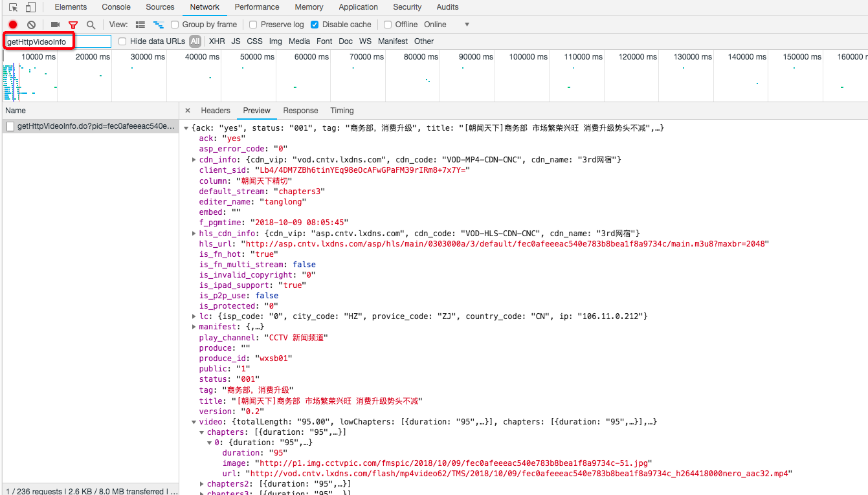Switch to the Performance tab
The height and width of the screenshot is (495, 868).
(x=257, y=7)
